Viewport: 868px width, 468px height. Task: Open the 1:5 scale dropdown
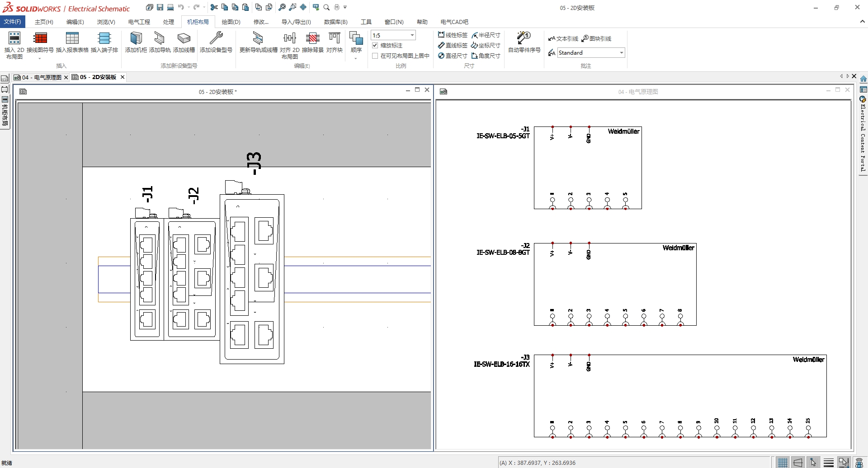tap(412, 35)
